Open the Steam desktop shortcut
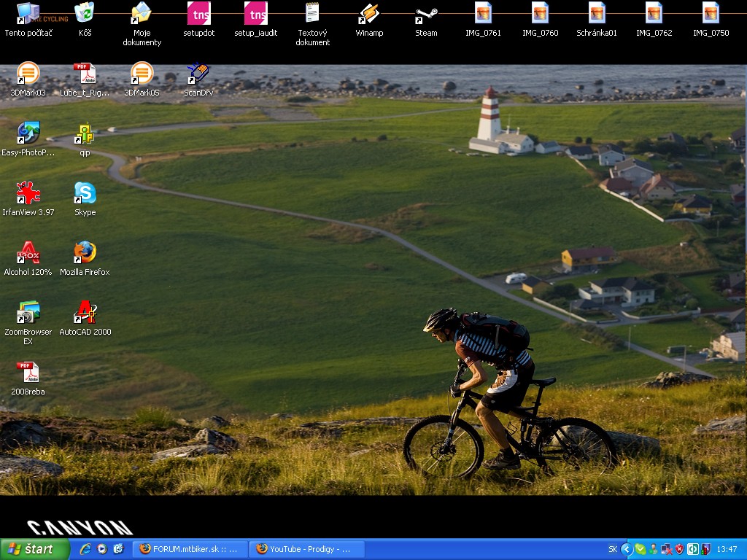 pos(426,15)
